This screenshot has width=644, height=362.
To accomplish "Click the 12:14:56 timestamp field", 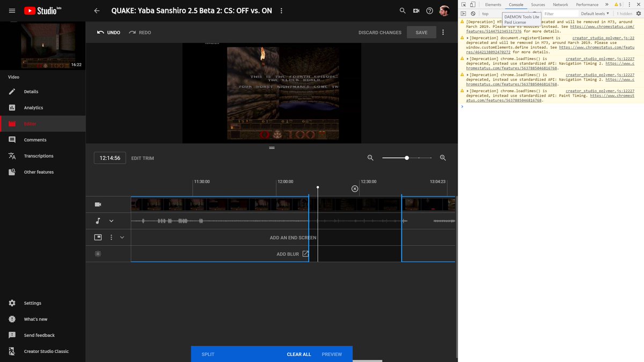I will coord(109,158).
